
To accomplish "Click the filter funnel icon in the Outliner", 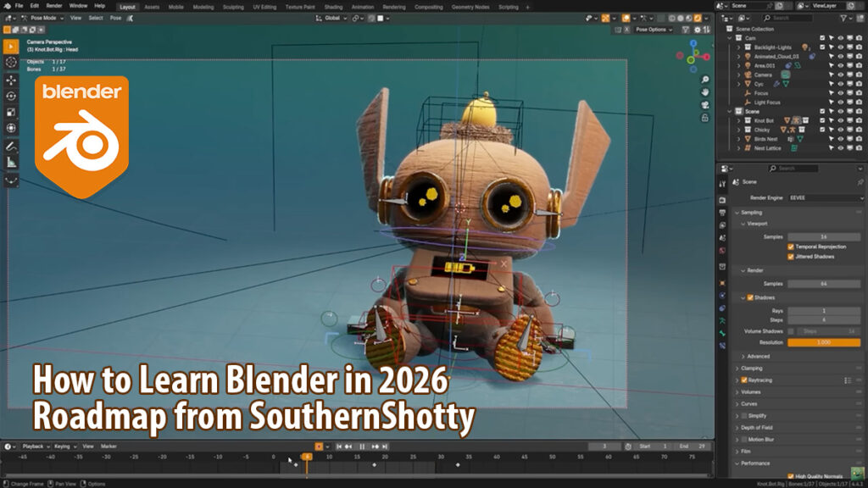I will pos(843,19).
